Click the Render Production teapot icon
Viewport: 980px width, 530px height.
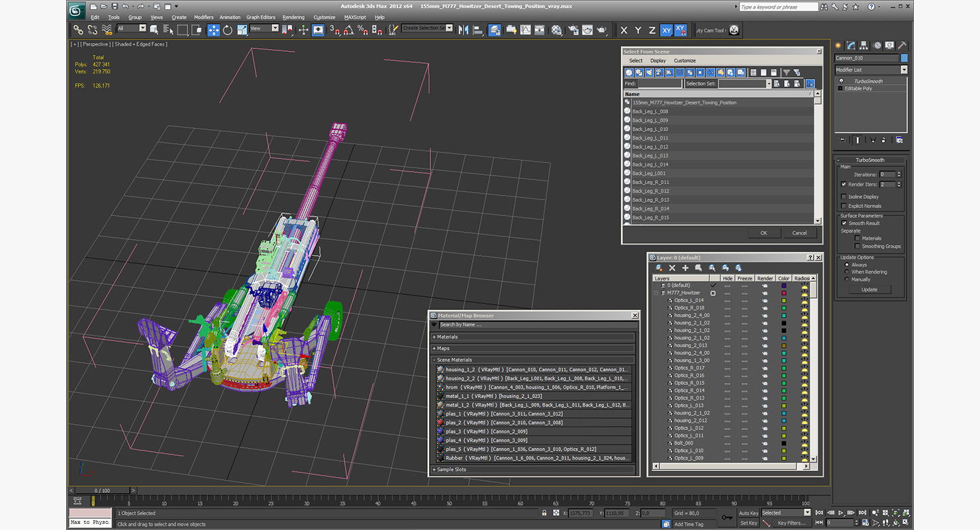click(x=601, y=30)
